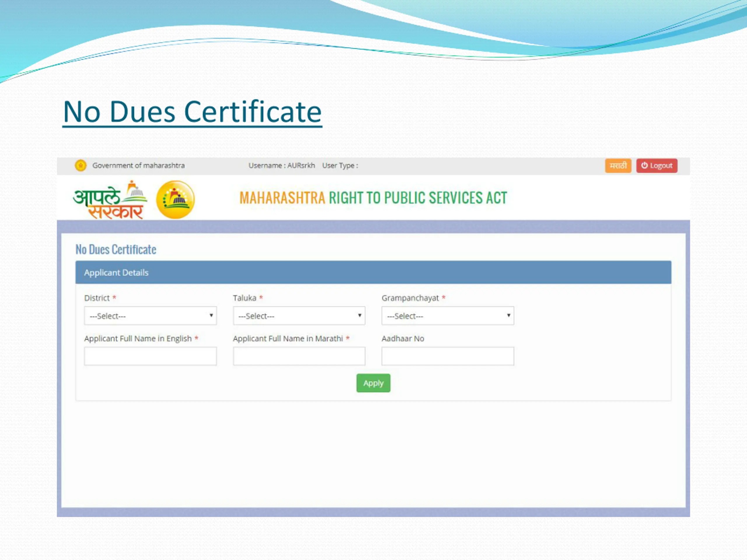Focus the Applicant Full Name in Marathi field

point(299,356)
